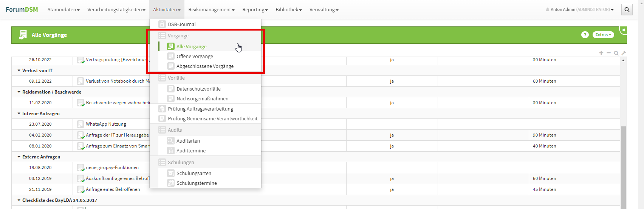Select Offene Vorgänge from the menu

tap(195, 57)
